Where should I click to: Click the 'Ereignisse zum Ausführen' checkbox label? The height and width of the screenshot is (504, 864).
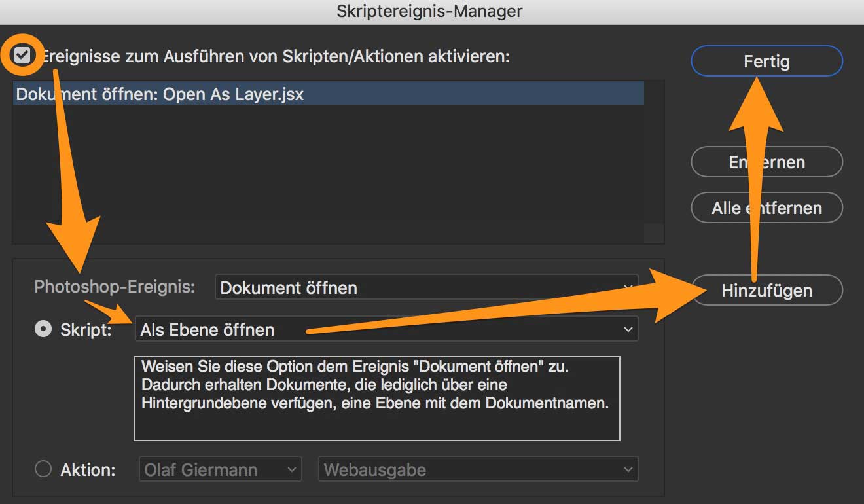275,56
